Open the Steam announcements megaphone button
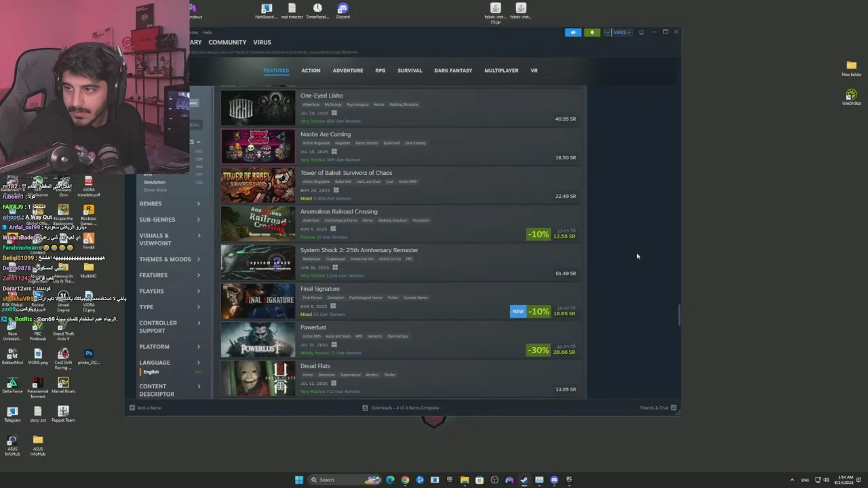Image resolution: width=868 pixels, height=488 pixels. [573, 33]
